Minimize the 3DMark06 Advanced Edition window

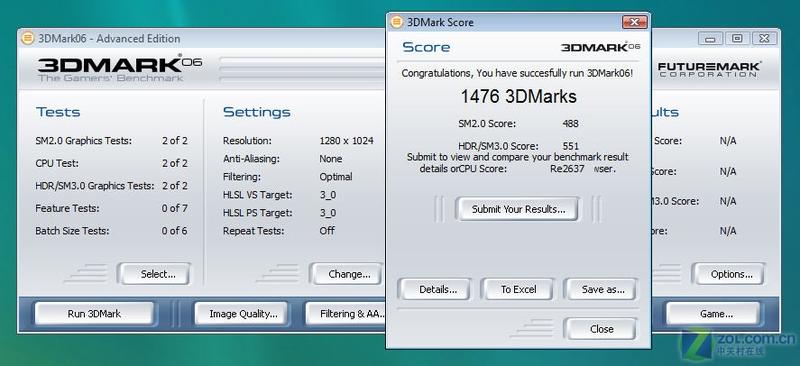[x=711, y=38]
